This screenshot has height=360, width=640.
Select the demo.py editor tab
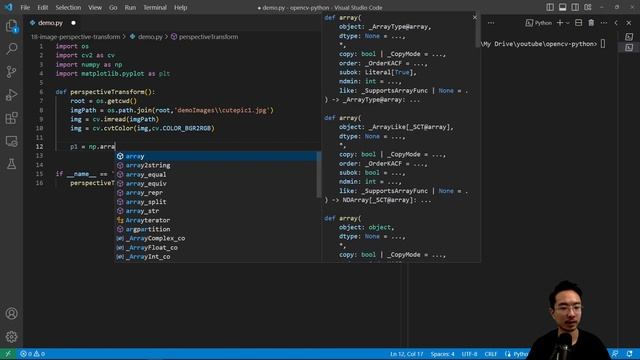click(50, 23)
